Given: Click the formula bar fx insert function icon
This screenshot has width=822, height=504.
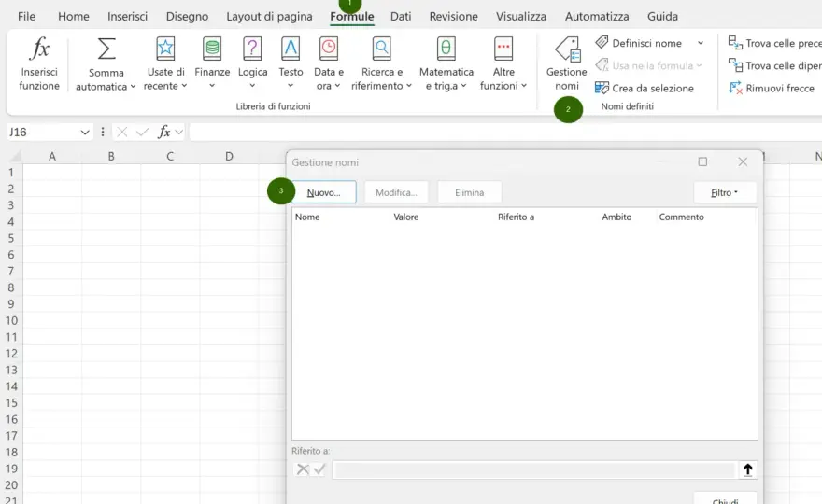Looking at the screenshot, I should (x=164, y=132).
